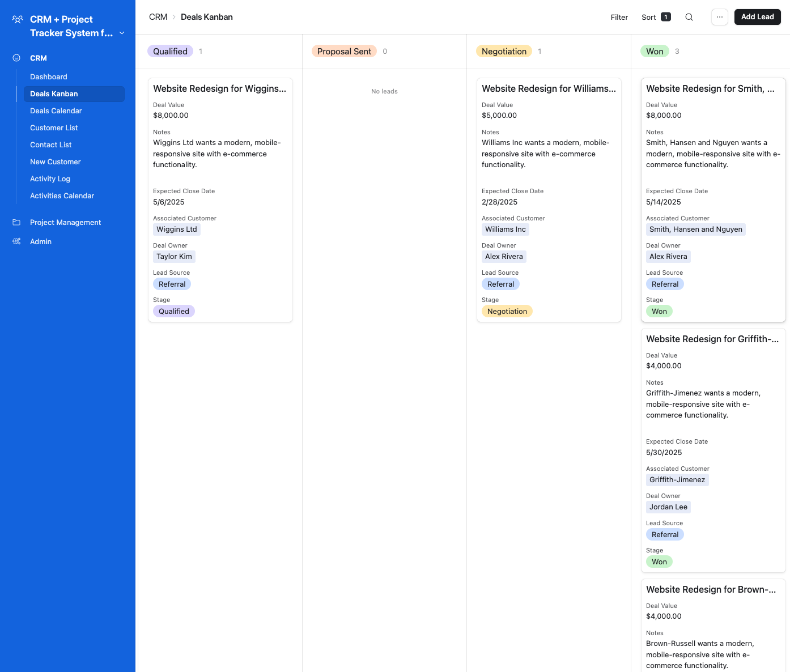Switch to Deals Calendar in the sidebar

point(56,110)
